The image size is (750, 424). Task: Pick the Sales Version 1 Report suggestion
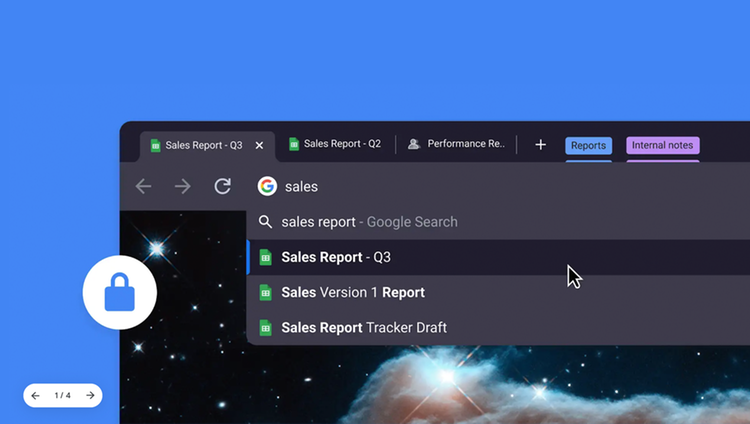coord(352,293)
